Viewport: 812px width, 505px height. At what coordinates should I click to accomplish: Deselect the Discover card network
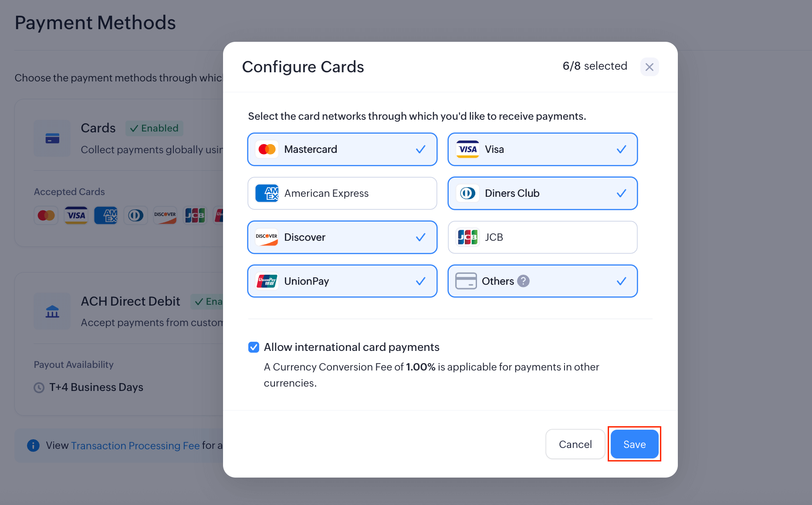coord(342,237)
